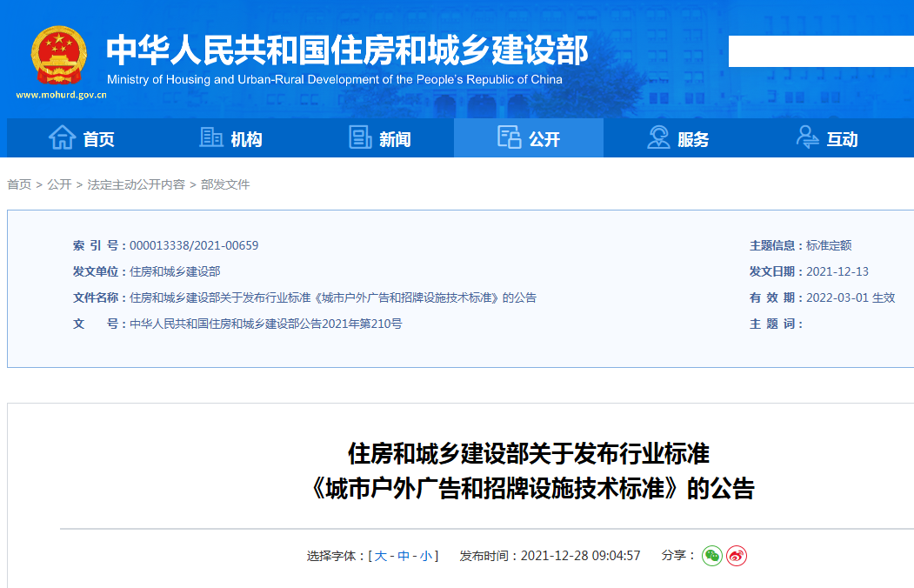Open 法定主动公开内容 breadcrumb link
Image resolution: width=914 pixels, height=588 pixels.
136,184
